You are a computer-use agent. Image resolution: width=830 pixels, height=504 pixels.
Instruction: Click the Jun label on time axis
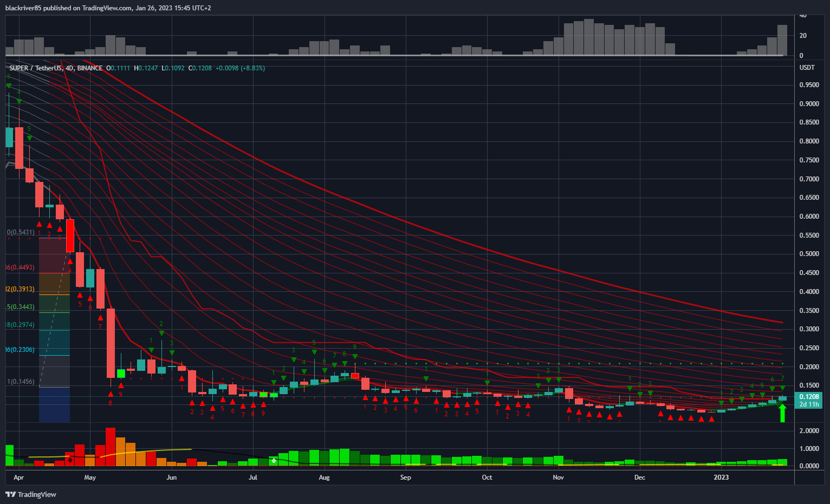171,477
